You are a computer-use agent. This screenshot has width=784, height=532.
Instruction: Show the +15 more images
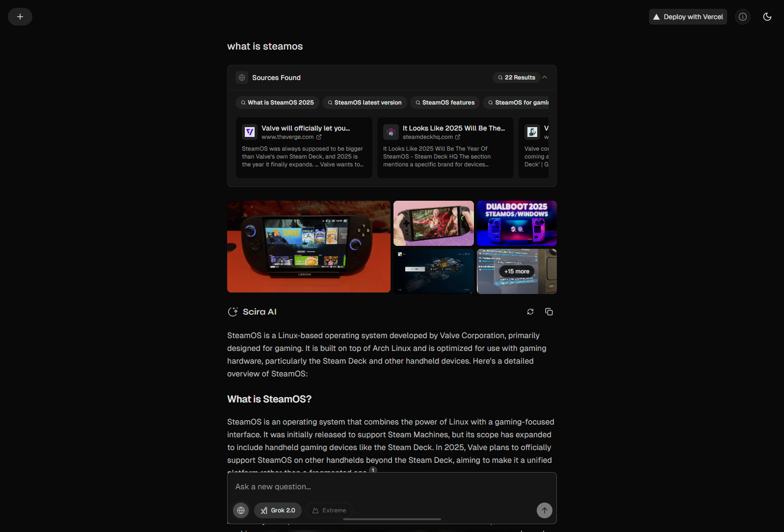click(x=517, y=271)
